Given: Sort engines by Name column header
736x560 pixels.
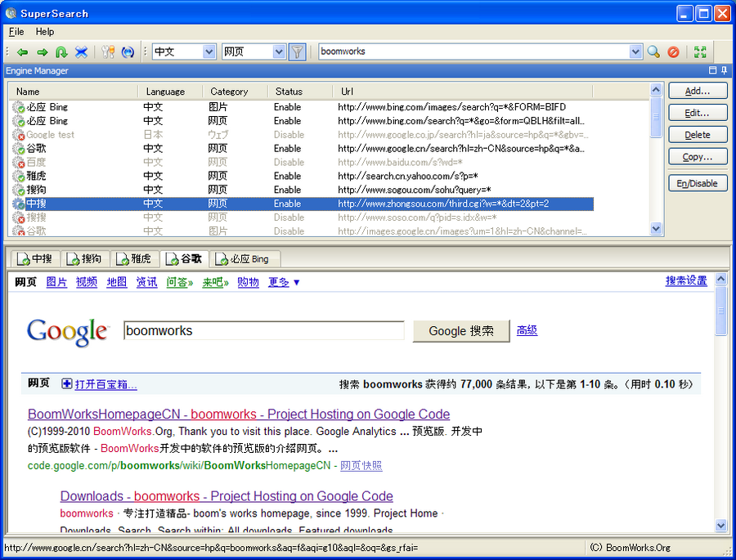Looking at the screenshot, I should point(74,92).
